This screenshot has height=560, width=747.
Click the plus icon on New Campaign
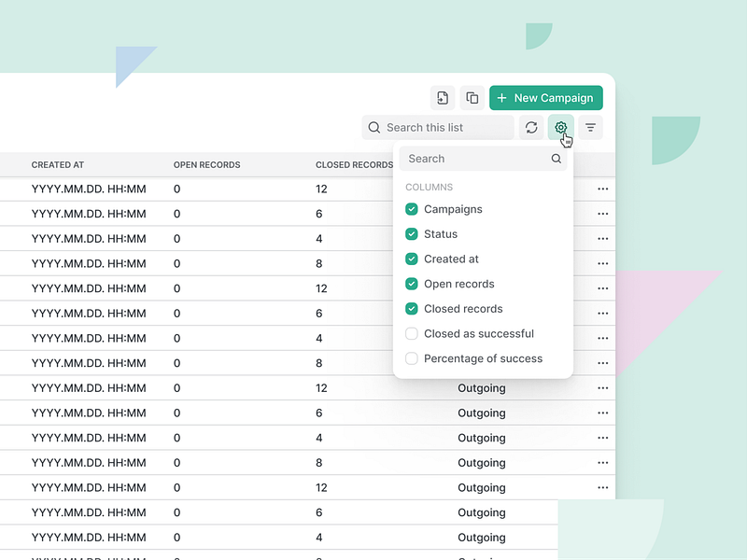[x=500, y=97]
